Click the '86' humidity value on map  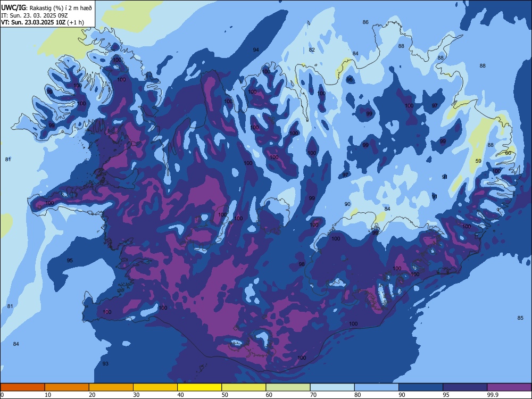tap(365, 22)
